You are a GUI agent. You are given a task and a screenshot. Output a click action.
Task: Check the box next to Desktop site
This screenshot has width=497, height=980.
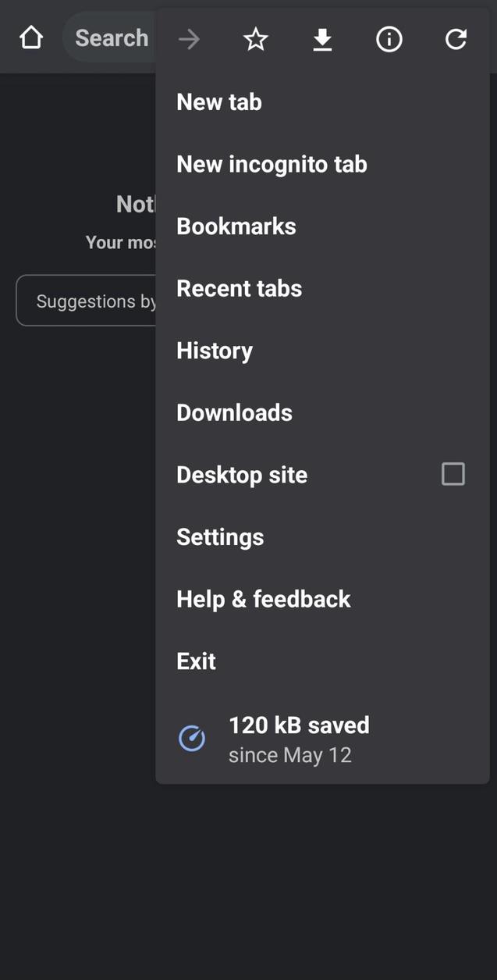(x=453, y=474)
